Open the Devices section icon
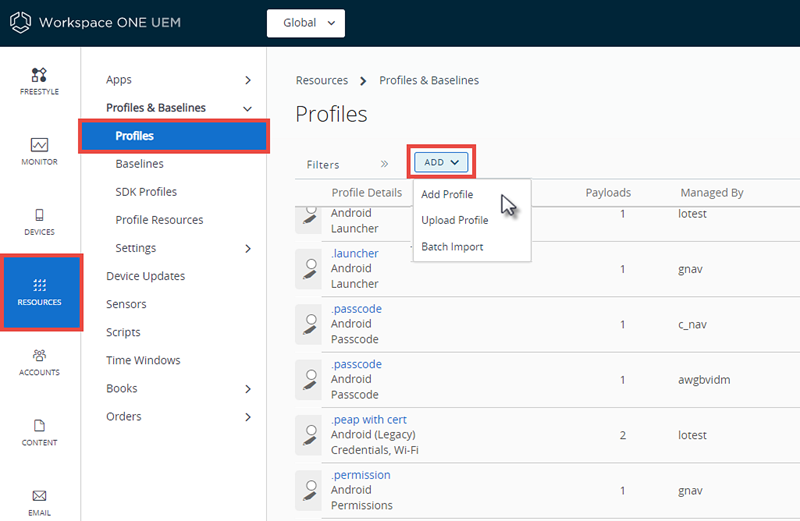This screenshot has width=800, height=521. coord(39,215)
